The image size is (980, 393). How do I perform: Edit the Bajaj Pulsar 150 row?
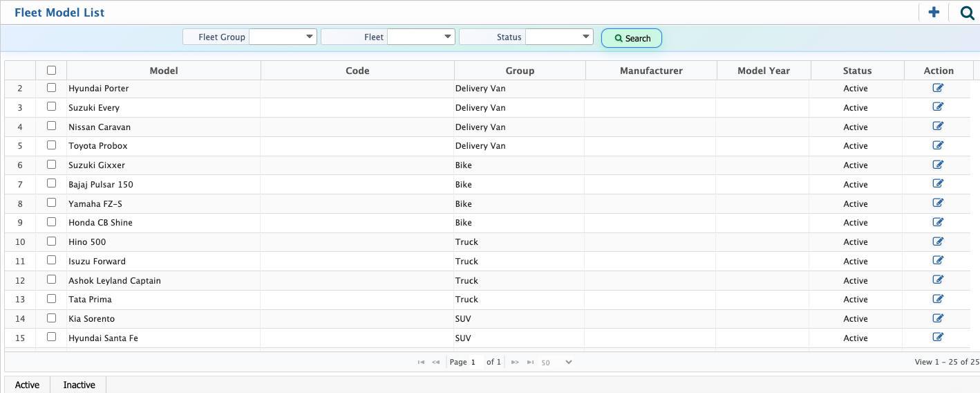pyautogui.click(x=938, y=184)
